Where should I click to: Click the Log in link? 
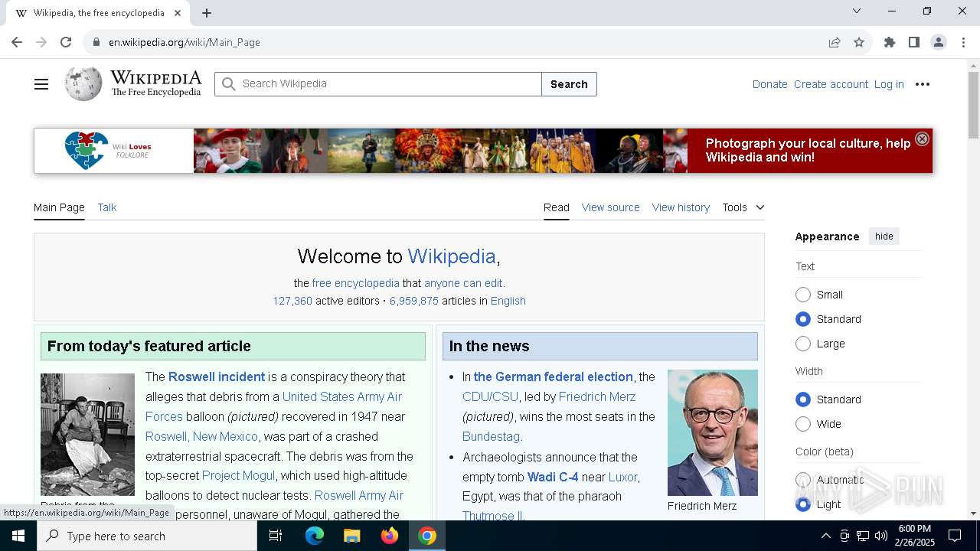pyautogui.click(x=889, y=84)
